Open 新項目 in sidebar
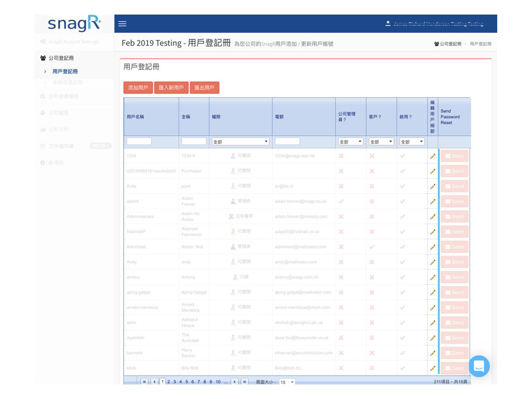The height and width of the screenshot is (399, 532). coord(56,163)
